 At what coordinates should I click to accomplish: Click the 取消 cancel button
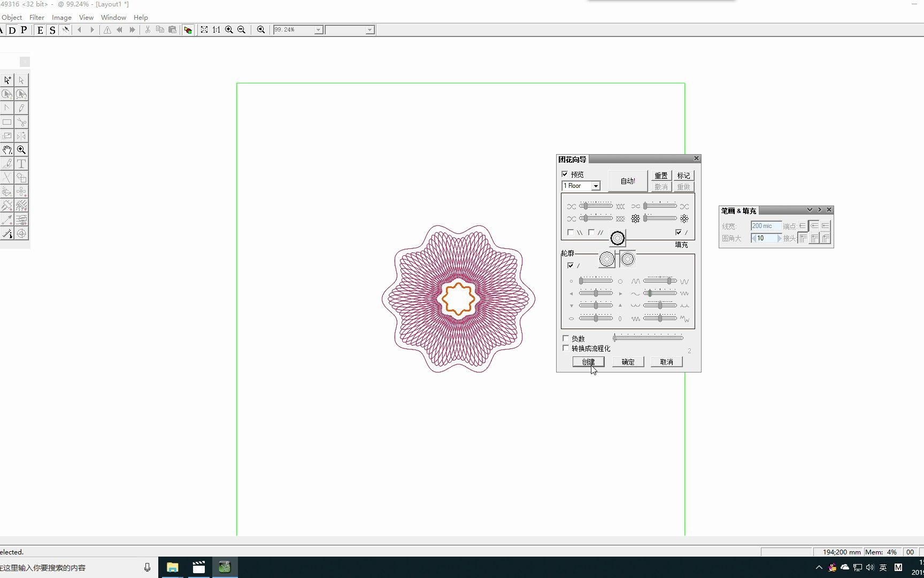(x=667, y=362)
